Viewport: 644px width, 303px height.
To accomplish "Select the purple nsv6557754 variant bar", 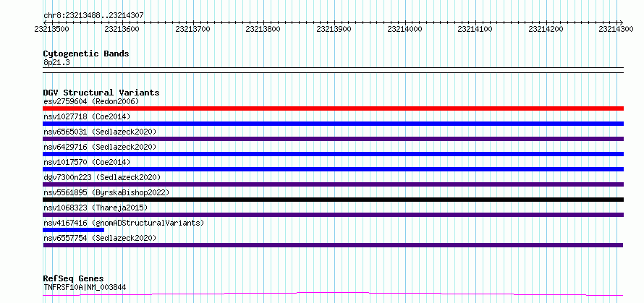I will tap(333, 245).
